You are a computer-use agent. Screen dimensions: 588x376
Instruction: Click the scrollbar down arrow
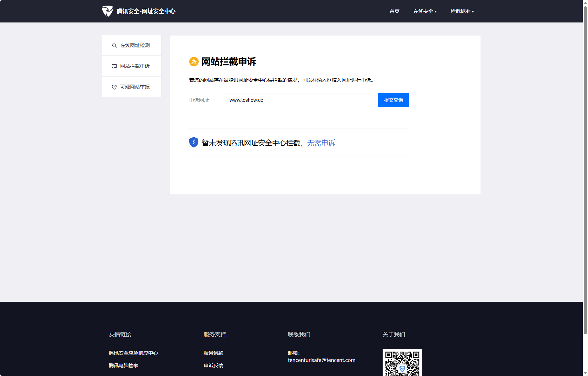[585, 373]
